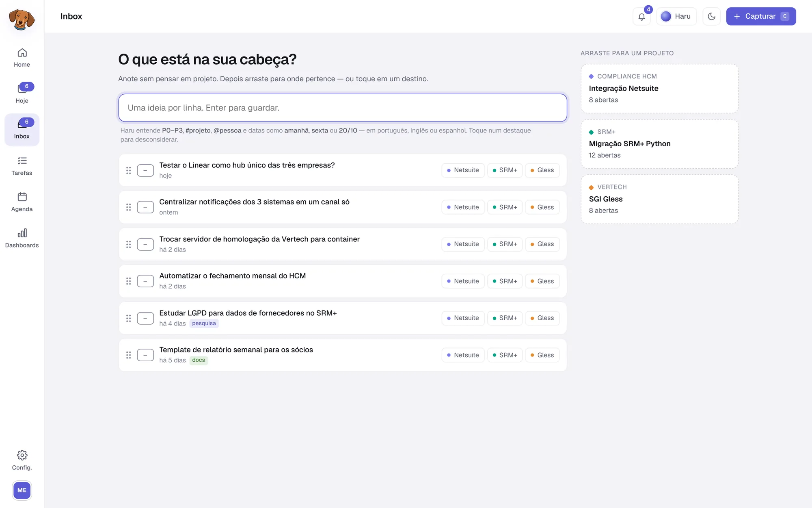Move Trocar servidor item to Netsuite
Screen dimensions: 812x508
pyautogui.click(x=463, y=244)
